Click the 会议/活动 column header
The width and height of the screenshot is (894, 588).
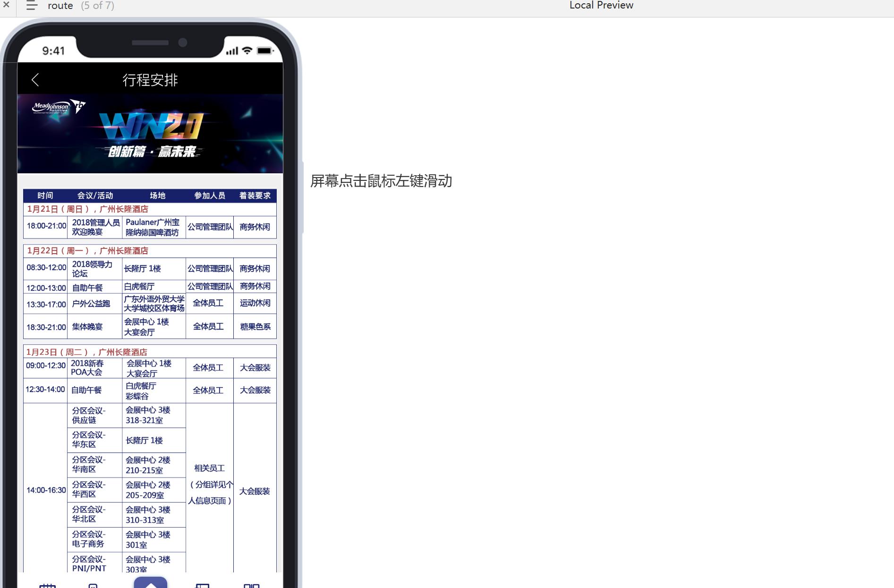pos(95,196)
